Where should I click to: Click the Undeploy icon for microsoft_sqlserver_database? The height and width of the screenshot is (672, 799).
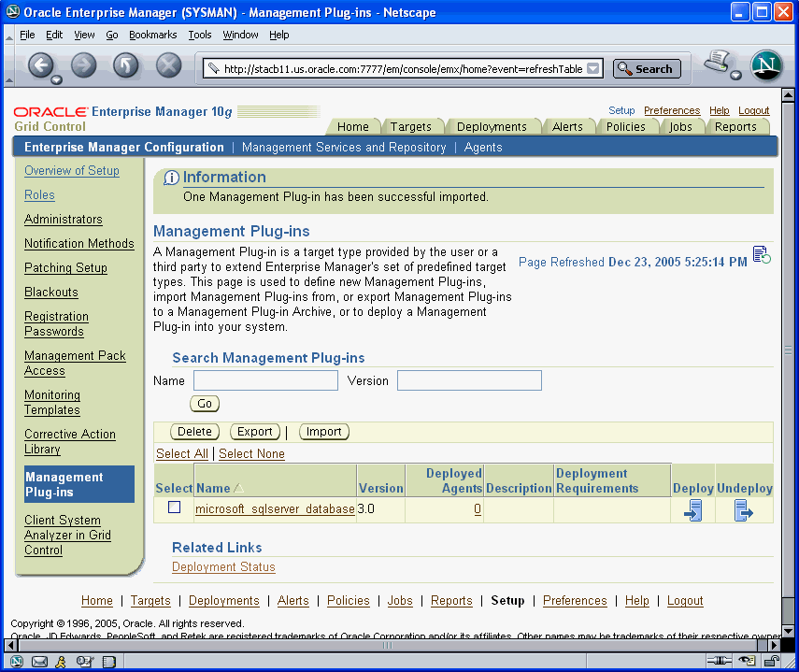(743, 510)
